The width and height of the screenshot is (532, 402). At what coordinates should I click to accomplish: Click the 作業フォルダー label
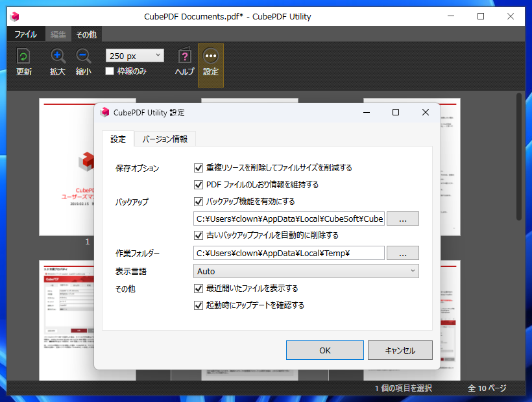(x=138, y=254)
